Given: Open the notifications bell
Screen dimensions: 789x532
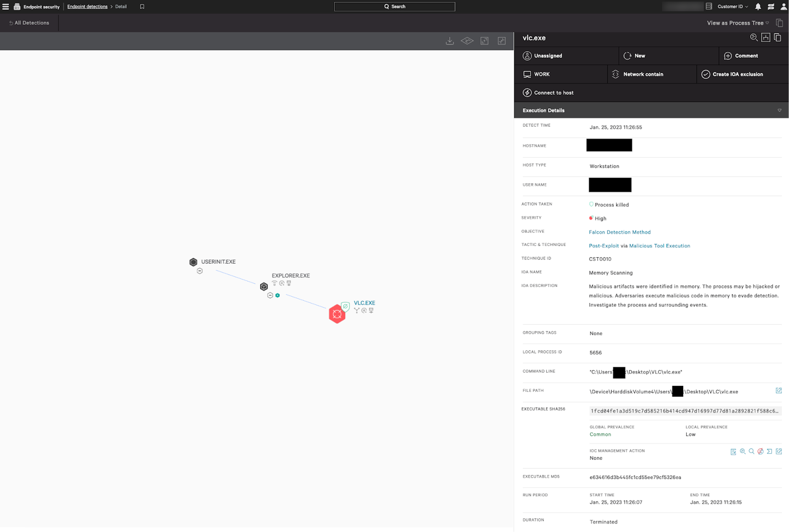Looking at the screenshot, I should point(758,6).
